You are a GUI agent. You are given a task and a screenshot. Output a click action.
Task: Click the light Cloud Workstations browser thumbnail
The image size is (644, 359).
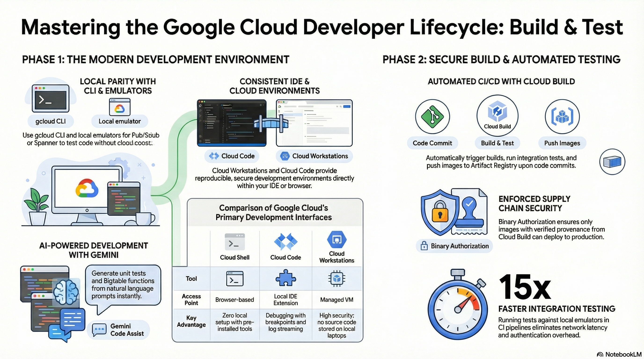click(x=314, y=123)
